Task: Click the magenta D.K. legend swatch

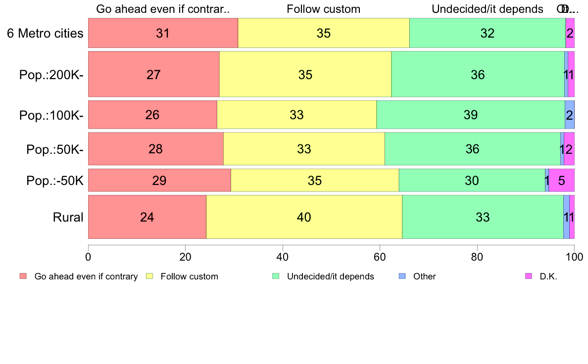Action: click(x=529, y=276)
